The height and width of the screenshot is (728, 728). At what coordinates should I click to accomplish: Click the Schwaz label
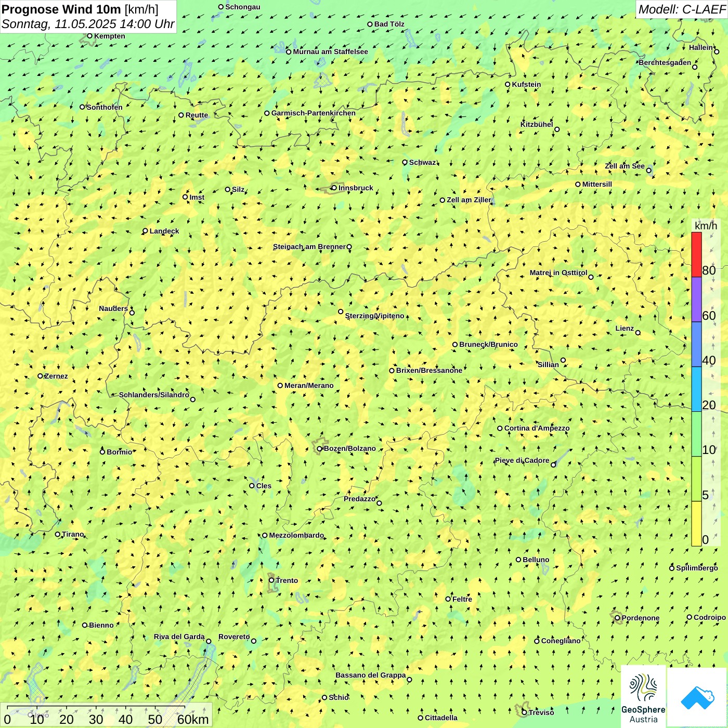tap(422, 162)
